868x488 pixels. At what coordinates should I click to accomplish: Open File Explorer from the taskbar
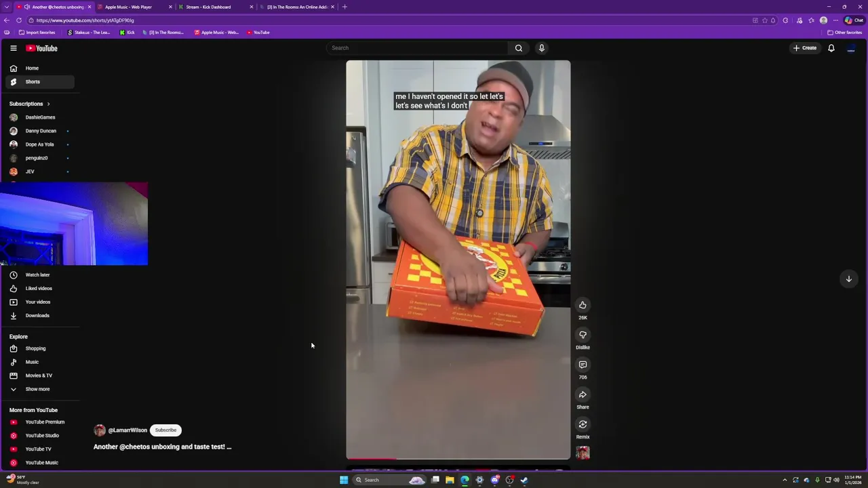tap(450, 480)
